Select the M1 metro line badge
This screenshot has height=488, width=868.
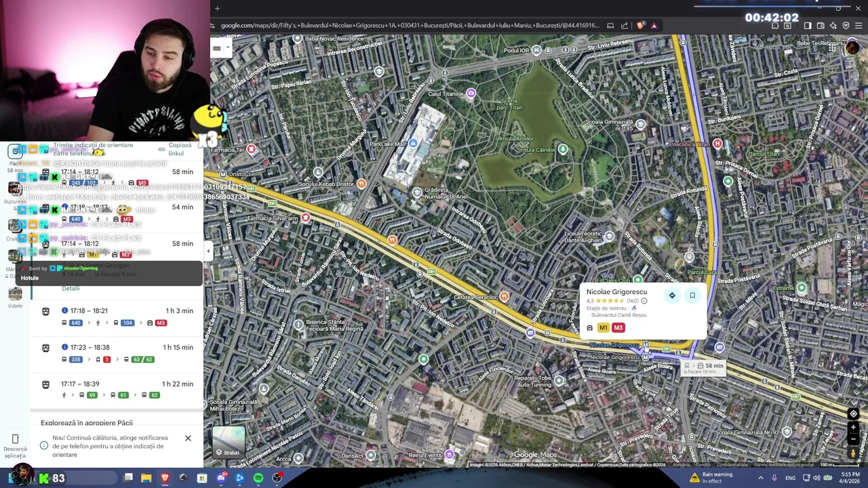point(603,328)
